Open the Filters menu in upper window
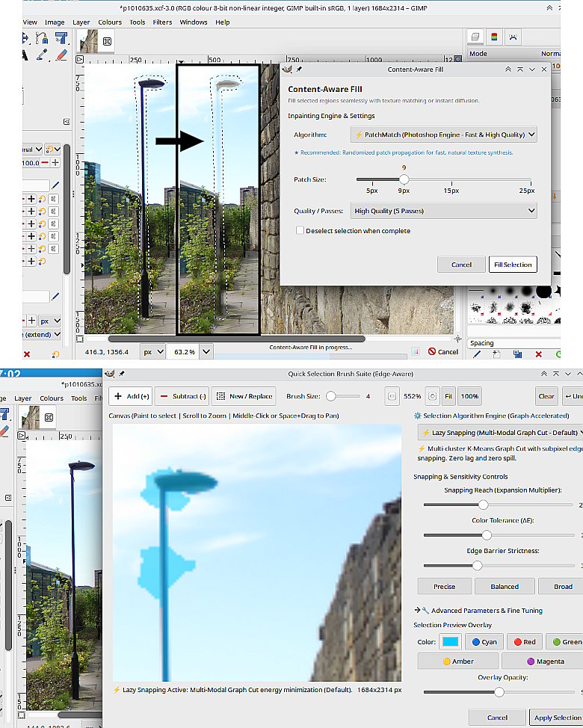The width and height of the screenshot is (583, 728). [162, 22]
